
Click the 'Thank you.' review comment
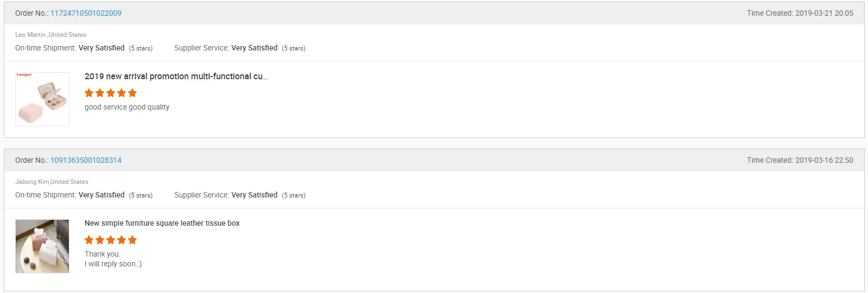pos(103,254)
